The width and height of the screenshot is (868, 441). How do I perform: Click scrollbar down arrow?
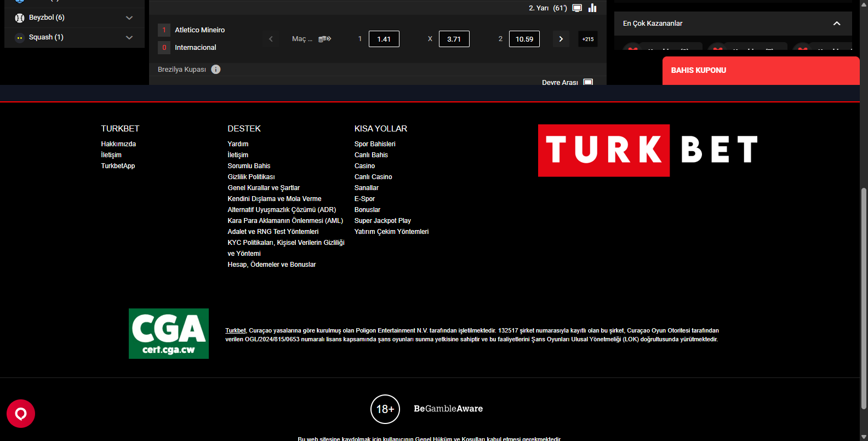tap(864, 437)
